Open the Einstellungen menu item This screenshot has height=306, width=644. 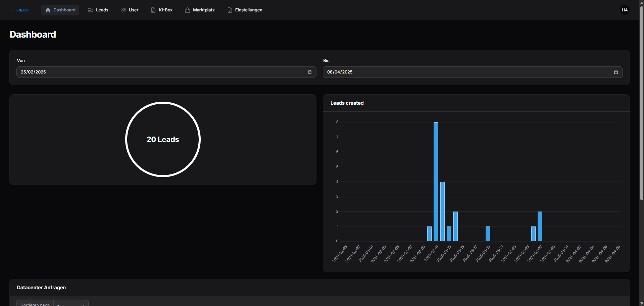click(x=249, y=10)
